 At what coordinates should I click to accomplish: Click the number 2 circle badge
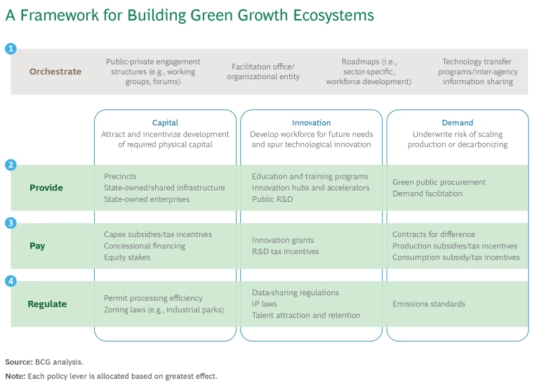point(11,165)
